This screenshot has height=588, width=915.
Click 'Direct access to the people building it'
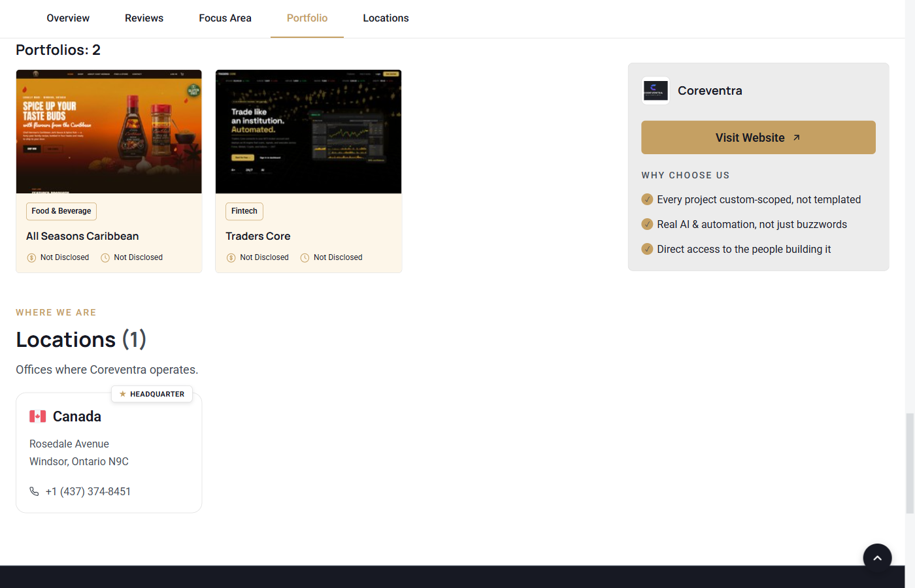pyautogui.click(x=744, y=249)
